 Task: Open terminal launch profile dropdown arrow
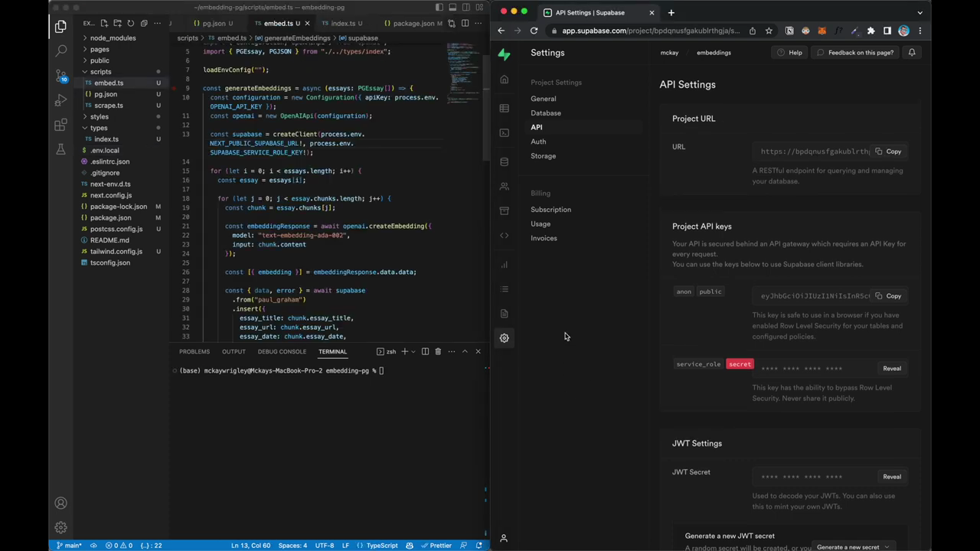click(x=413, y=351)
